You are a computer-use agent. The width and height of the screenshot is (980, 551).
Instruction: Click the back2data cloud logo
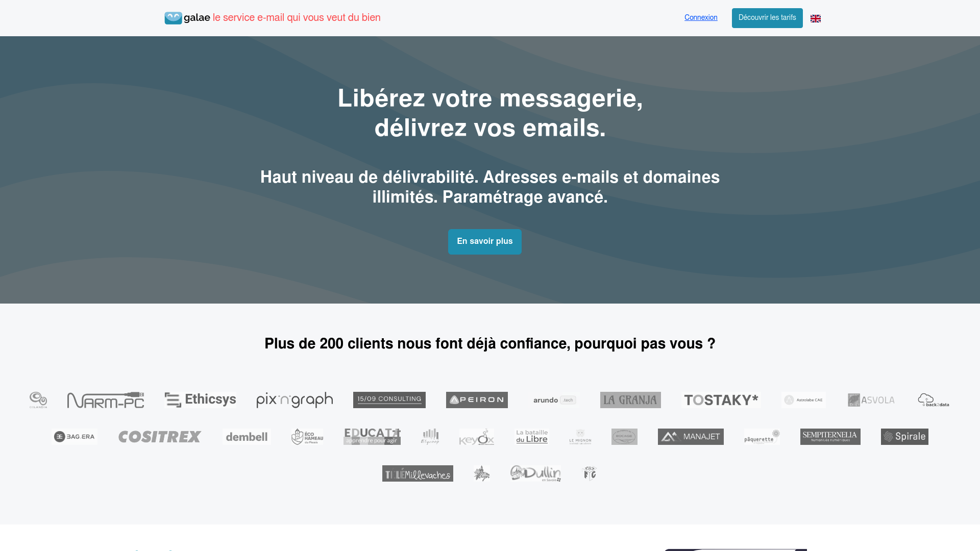point(933,400)
